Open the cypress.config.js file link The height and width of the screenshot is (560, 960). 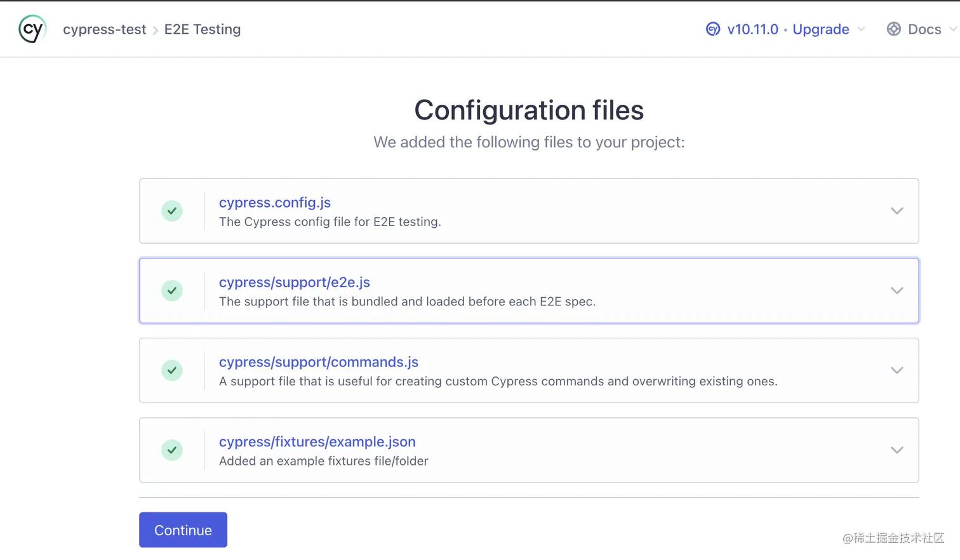(x=275, y=203)
